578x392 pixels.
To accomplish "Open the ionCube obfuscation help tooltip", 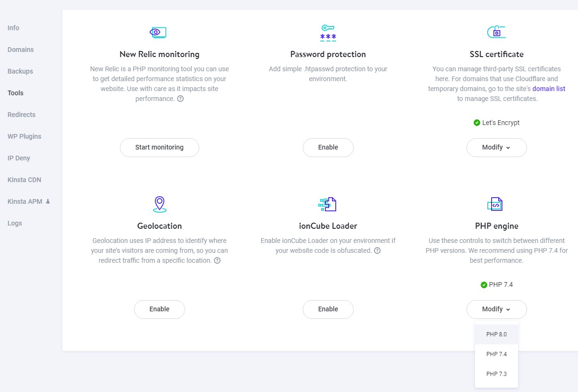I will 377,250.
